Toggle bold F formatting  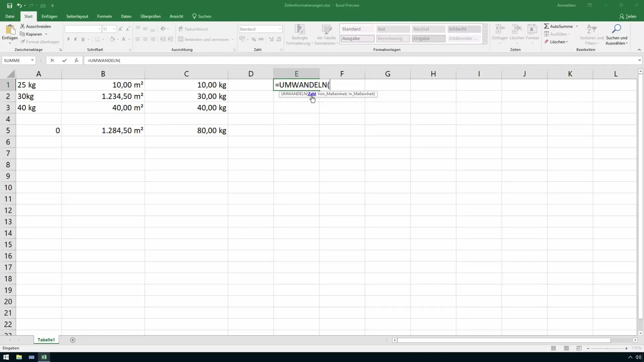[68, 39]
